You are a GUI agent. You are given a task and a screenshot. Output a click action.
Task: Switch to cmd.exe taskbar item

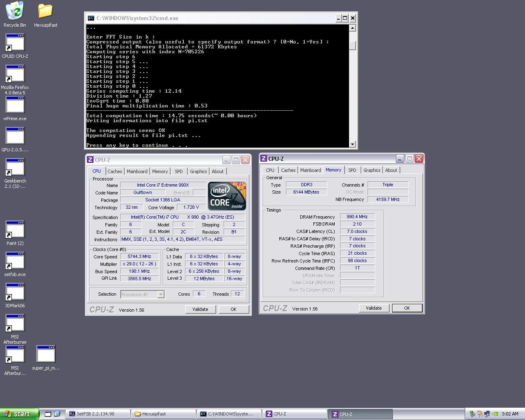click(229, 414)
